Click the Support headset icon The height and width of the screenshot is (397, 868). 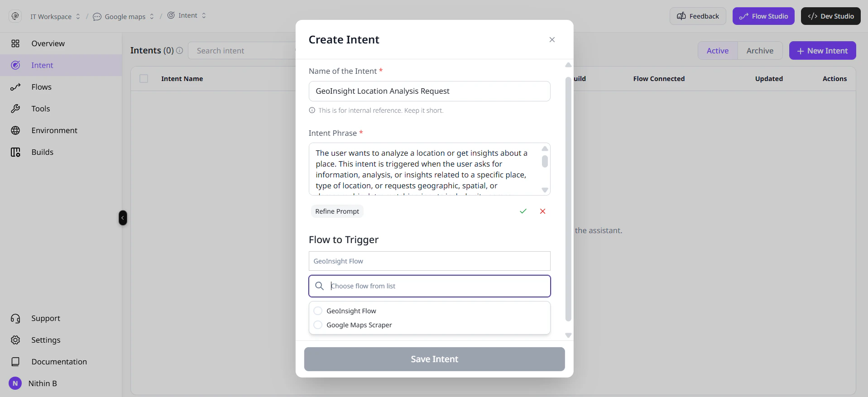(x=15, y=318)
